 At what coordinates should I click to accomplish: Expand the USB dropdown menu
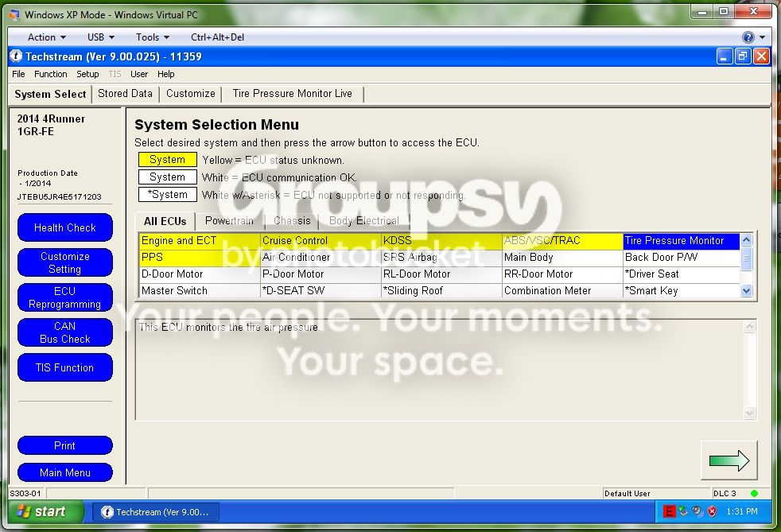101,37
